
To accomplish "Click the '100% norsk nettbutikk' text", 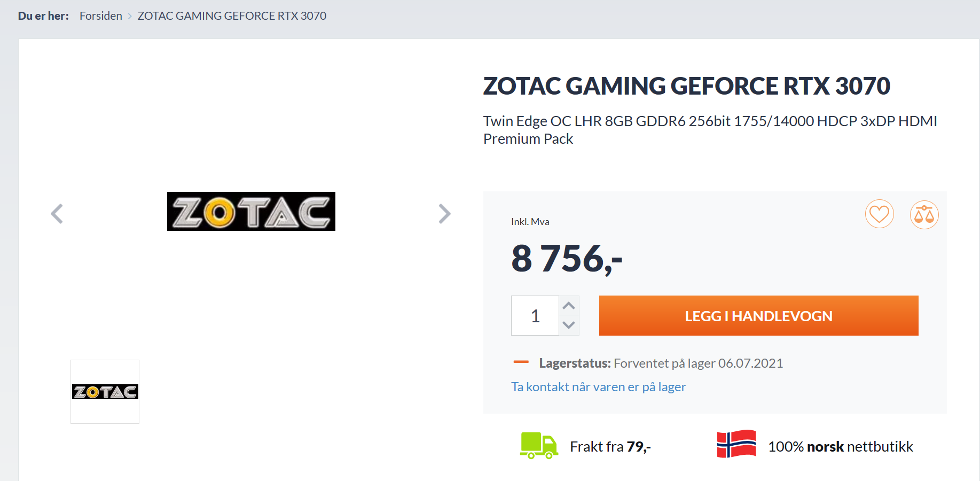I will pyautogui.click(x=841, y=446).
